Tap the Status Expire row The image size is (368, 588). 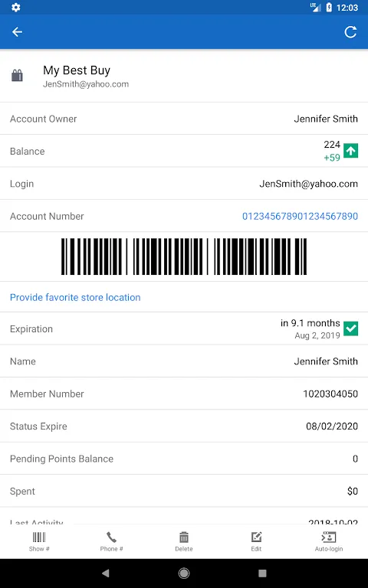(x=184, y=426)
